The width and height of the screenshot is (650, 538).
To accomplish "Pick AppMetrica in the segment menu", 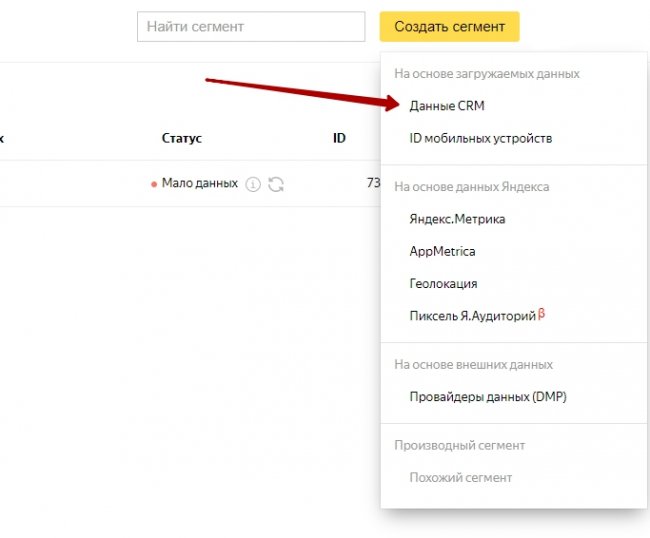I will pyautogui.click(x=442, y=251).
